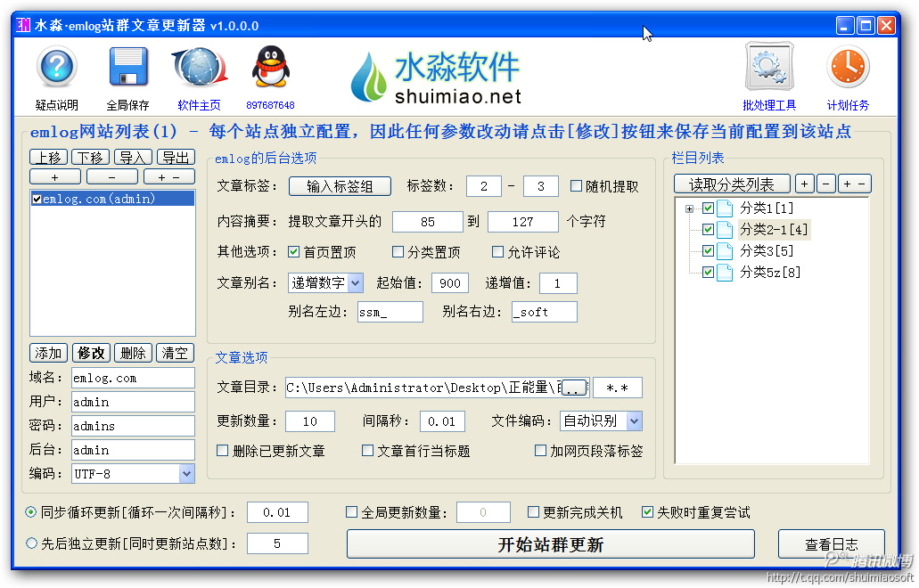Click the 全局保存 floppy disk icon
This screenshot has width=919, height=588.
[128, 68]
